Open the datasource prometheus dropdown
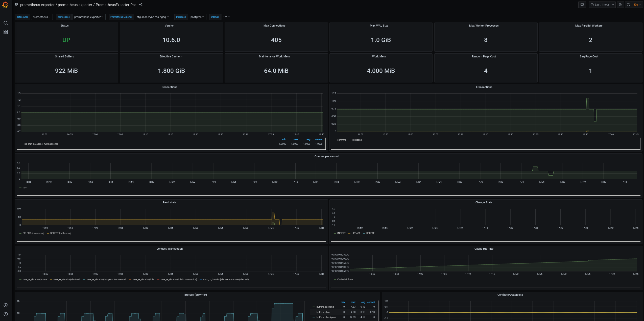 42,17
